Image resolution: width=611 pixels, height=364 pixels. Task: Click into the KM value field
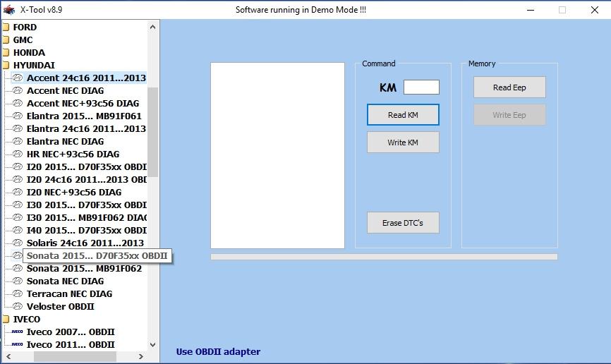[x=421, y=87]
